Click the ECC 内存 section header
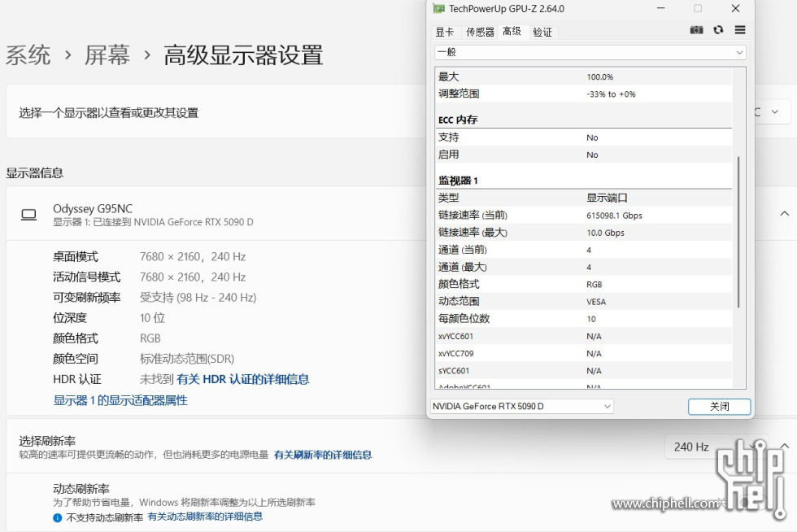Image resolution: width=797 pixels, height=532 pixels. (x=457, y=120)
